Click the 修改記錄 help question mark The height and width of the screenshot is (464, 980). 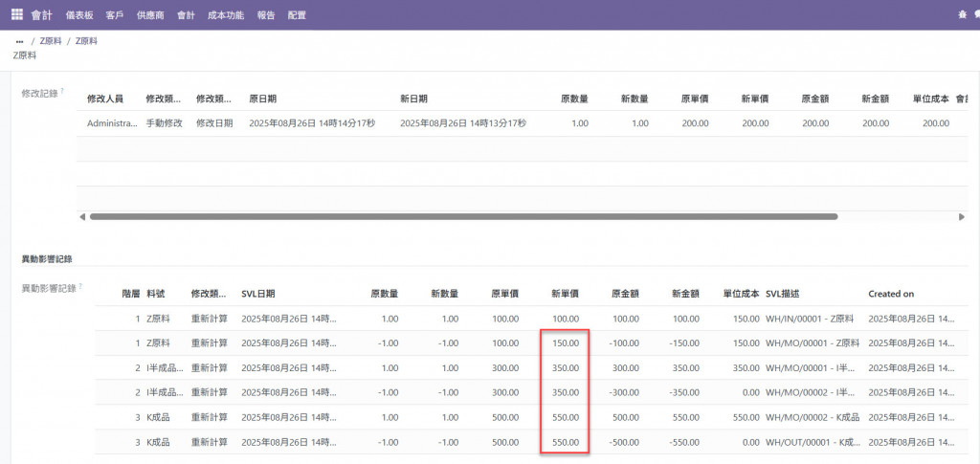62,92
